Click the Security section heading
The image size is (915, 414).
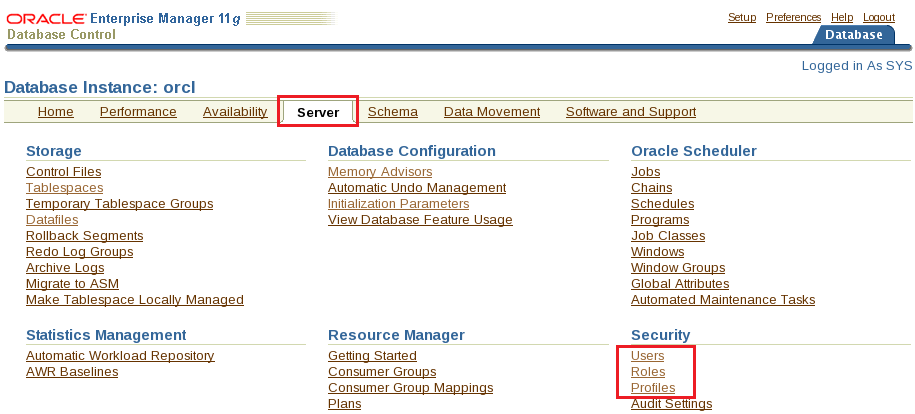click(x=661, y=335)
